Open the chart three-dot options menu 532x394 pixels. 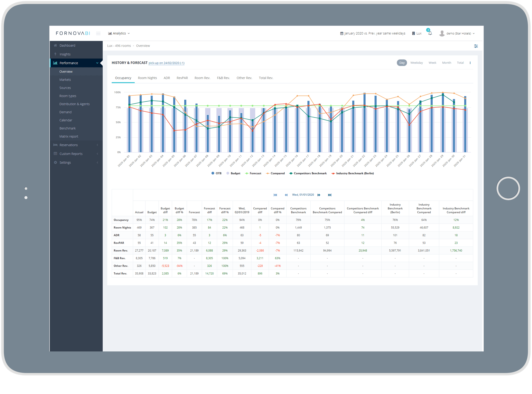[x=470, y=63]
